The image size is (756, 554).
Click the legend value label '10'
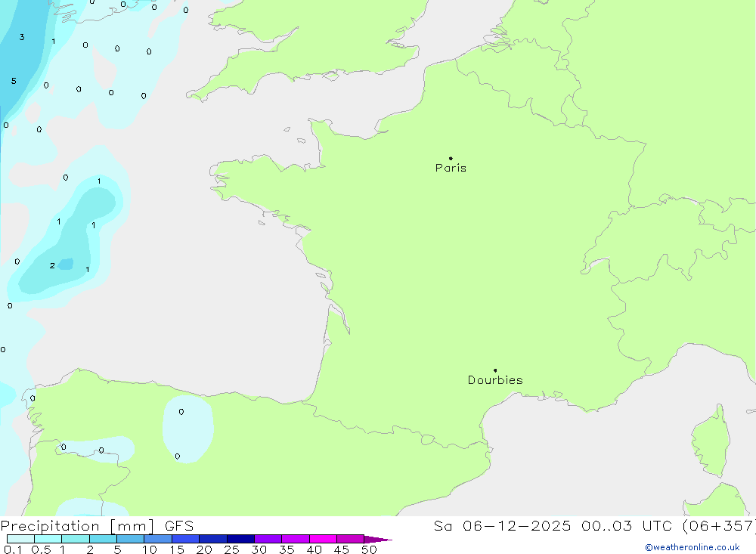pos(150,549)
